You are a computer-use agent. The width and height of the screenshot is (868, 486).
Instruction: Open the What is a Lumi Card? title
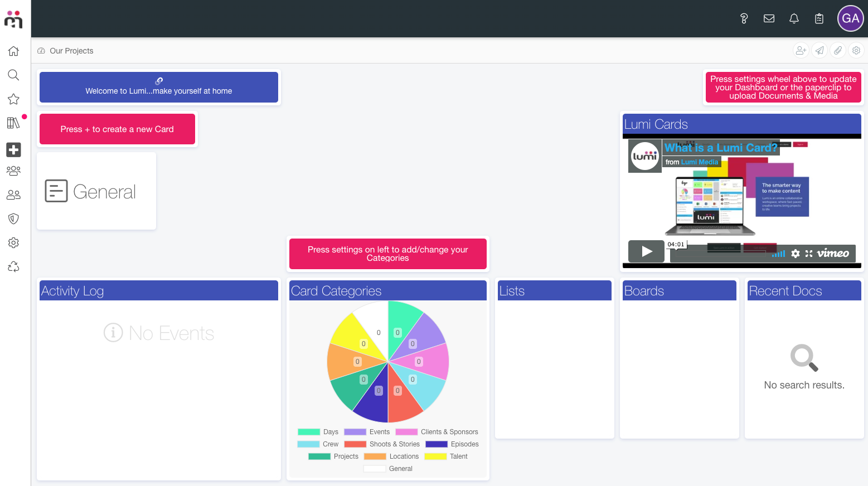[x=721, y=148]
